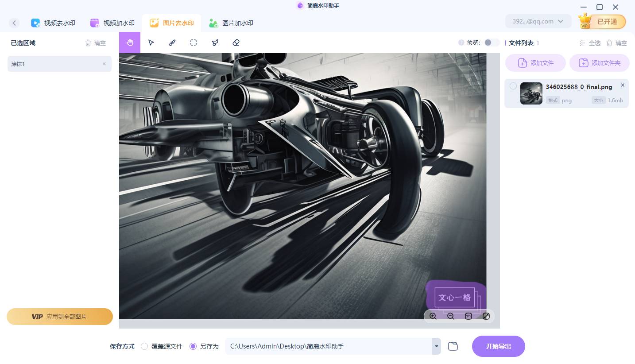This screenshot has width=635, height=364.
Task: Tick the circle beside 346025688_0_final.png
Action: coord(513,86)
